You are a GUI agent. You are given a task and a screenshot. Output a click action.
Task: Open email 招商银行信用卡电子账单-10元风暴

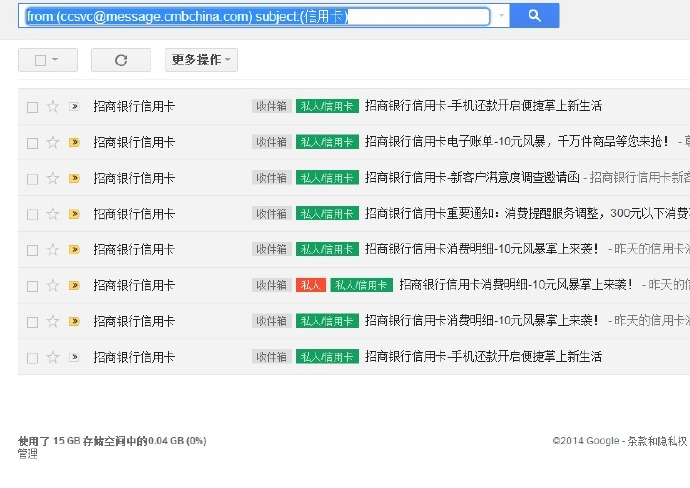click(x=517, y=142)
